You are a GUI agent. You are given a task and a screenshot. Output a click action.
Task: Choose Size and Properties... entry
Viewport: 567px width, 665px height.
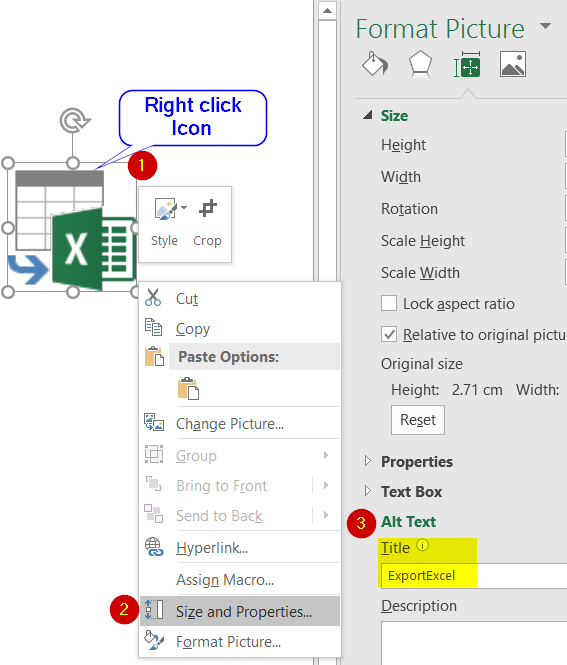(240, 611)
